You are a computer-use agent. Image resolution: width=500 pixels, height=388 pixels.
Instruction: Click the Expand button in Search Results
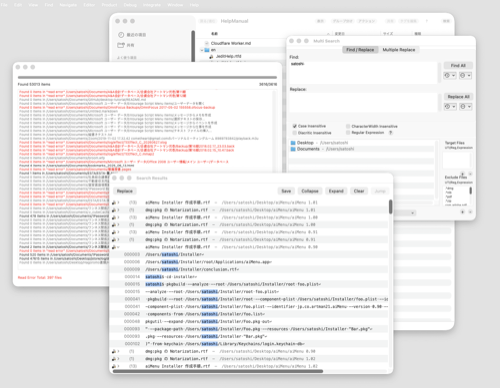point(336,191)
